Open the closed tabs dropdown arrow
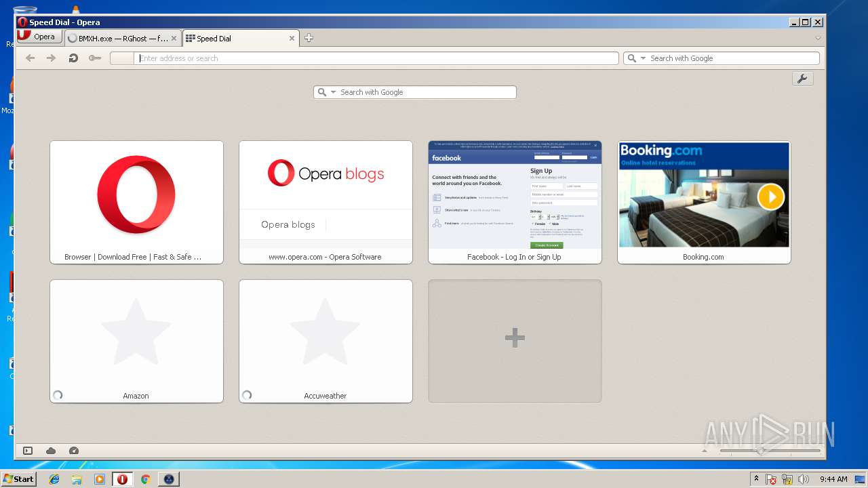Image resolution: width=868 pixels, height=488 pixels. click(x=818, y=38)
